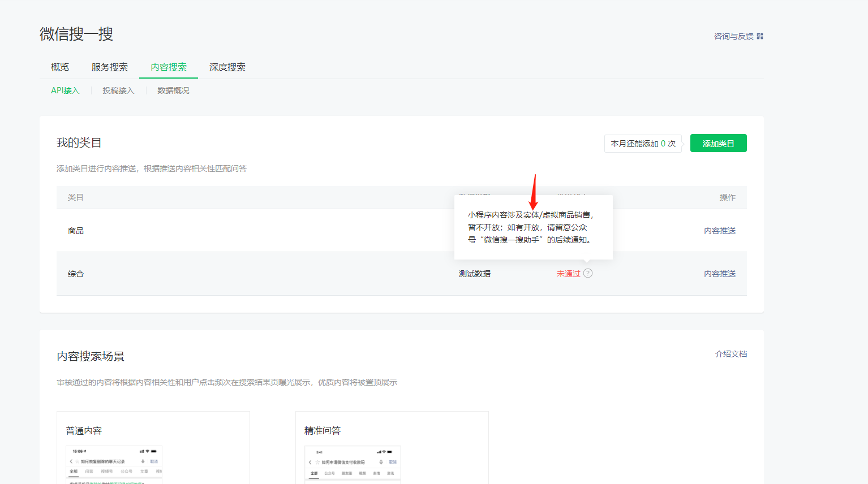
Task: Click the 普通内容 phone preview thumbnail
Action: click(x=114, y=465)
